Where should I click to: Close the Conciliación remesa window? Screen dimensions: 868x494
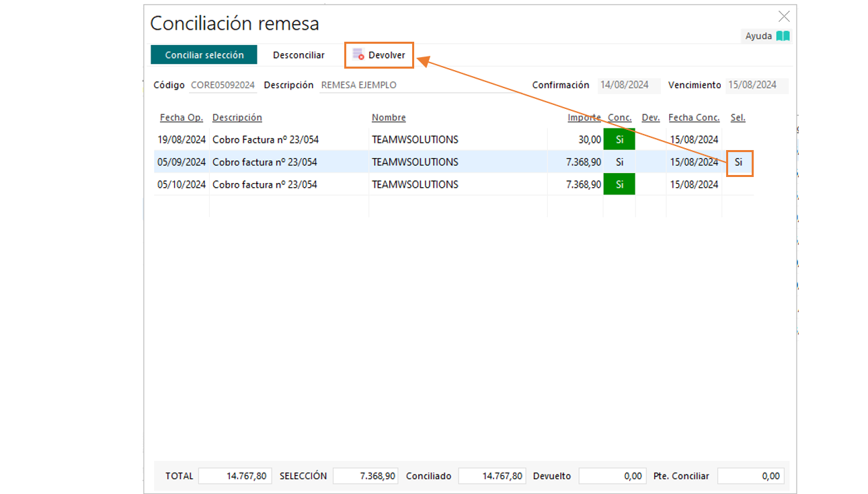coord(784,17)
